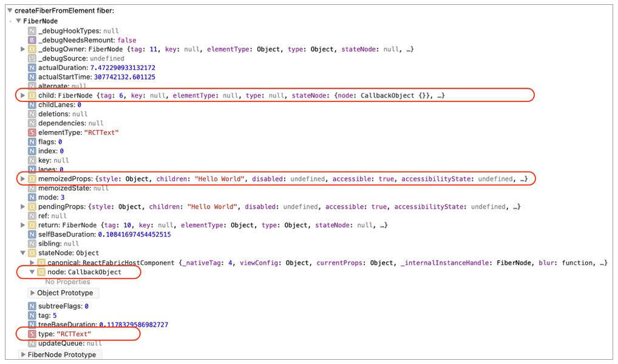The height and width of the screenshot is (364, 618).
Task: Click the string icon beside elementType
Action: point(32,132)
